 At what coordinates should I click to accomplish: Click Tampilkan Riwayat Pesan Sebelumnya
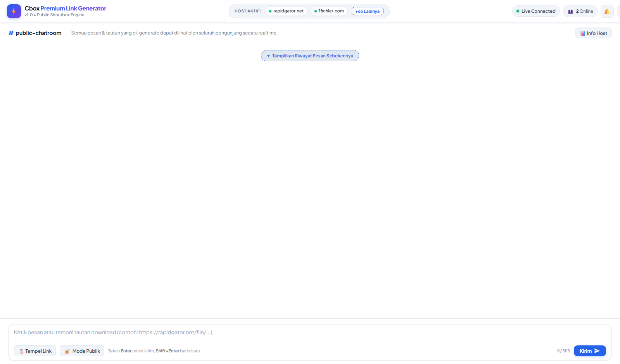(x=310, y=56)
